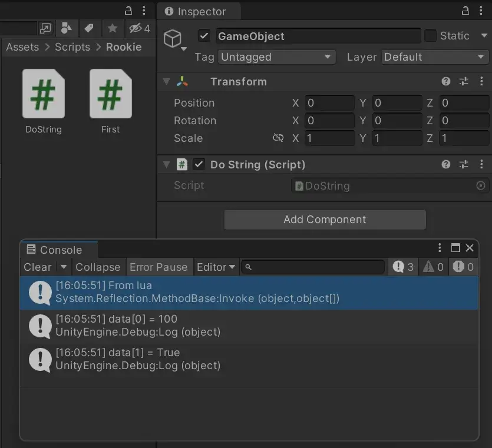Open Do String component context menu
Screen dimensions: 492x448
[481, 164]
